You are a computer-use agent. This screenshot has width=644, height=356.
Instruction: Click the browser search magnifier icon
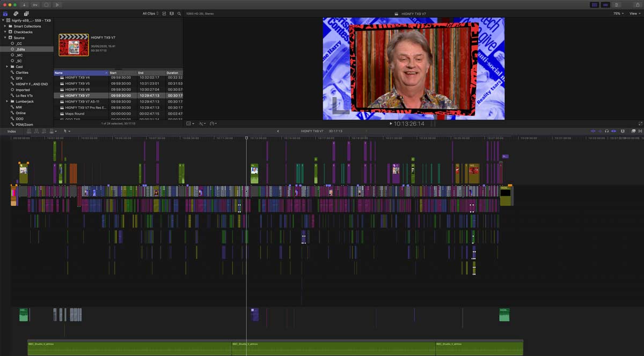tap(179, 13)
